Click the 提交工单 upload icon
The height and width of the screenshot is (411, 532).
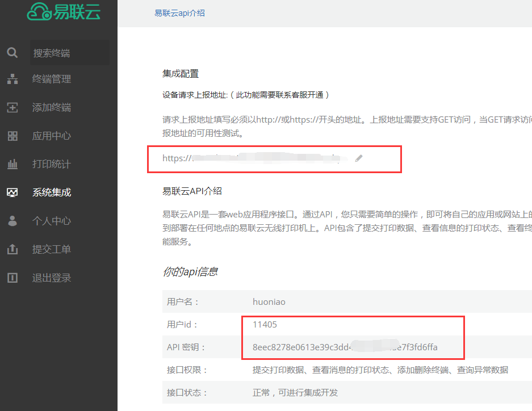12,249
